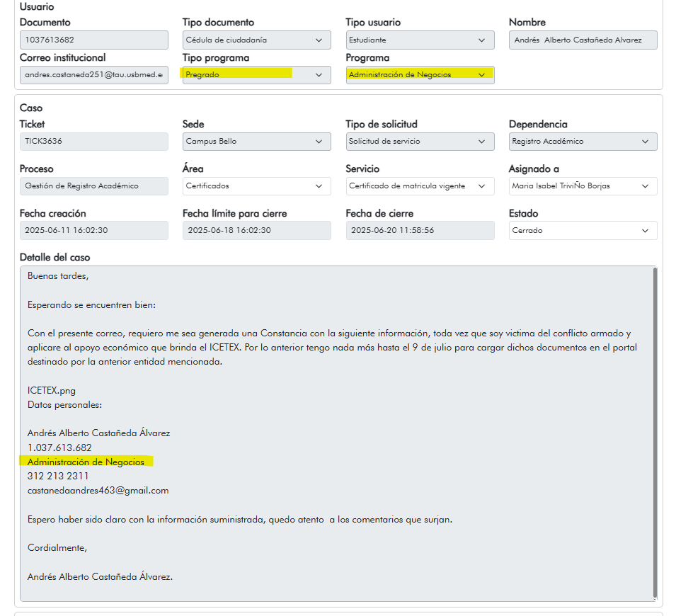Click the Dependencia Registro Académico chevron
676x616 pixels.
tap(645, 142)
